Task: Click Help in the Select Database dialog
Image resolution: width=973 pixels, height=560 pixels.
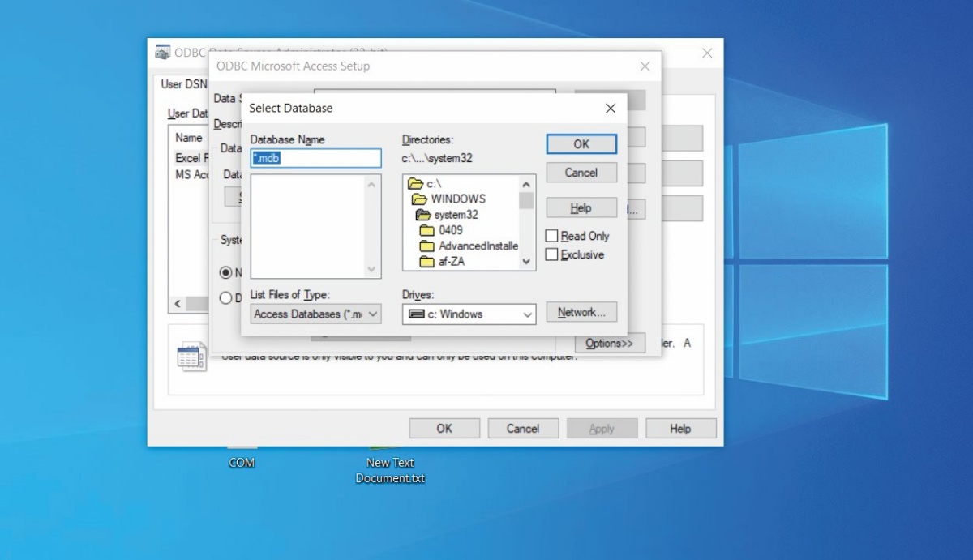Action: [581, 208]
